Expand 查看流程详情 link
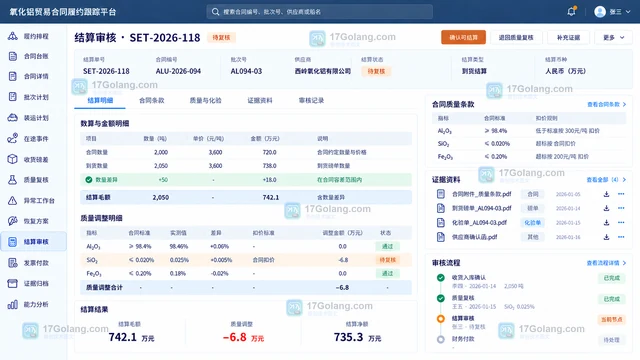This screenshot has height=360, width=640. click(x=606, y=263)
